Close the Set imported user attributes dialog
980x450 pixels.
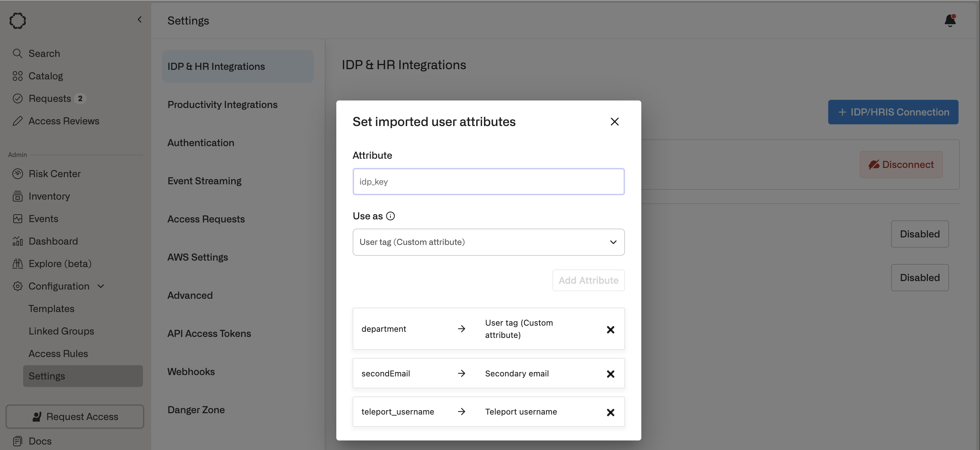click(614, 122)
